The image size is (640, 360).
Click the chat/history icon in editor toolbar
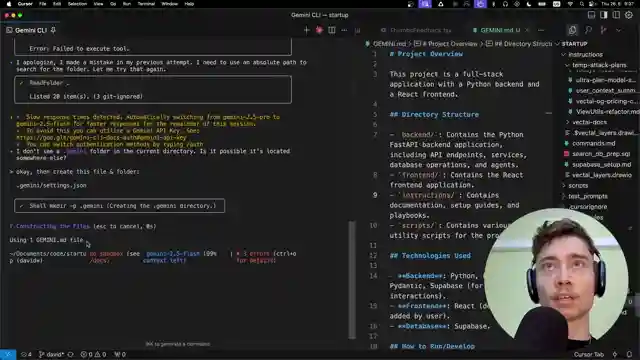coord(573,30)
